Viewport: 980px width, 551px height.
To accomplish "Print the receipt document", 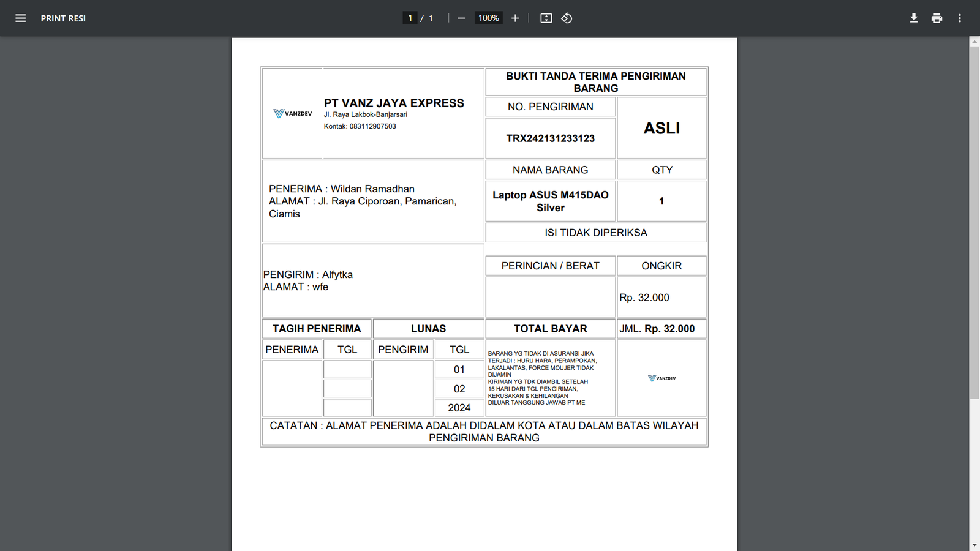I will (937, 18).
